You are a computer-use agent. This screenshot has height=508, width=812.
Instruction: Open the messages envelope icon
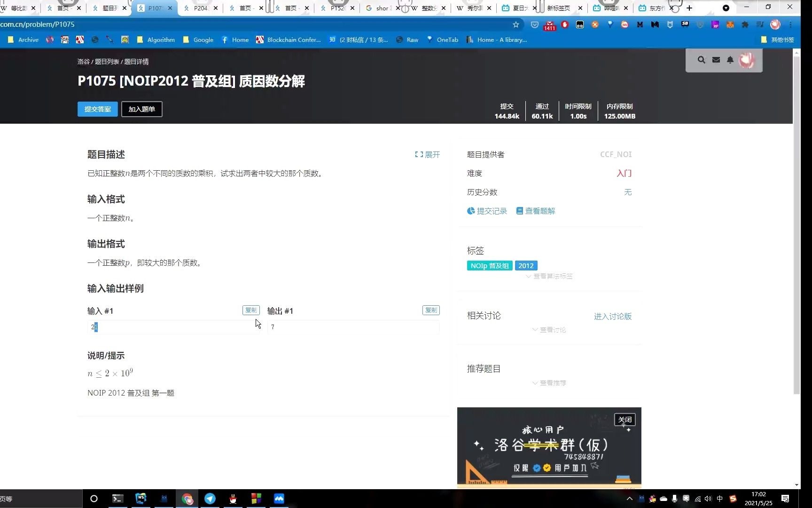point(716,60)
